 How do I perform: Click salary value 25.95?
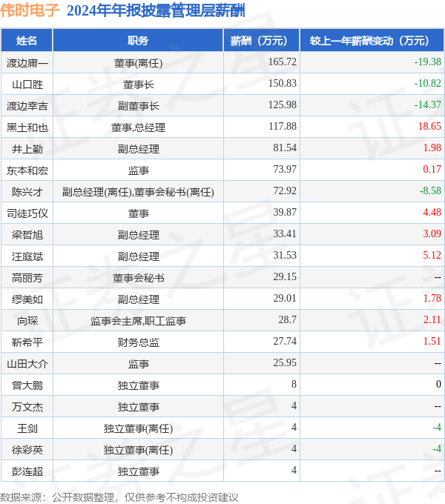(x=285, y=363)
